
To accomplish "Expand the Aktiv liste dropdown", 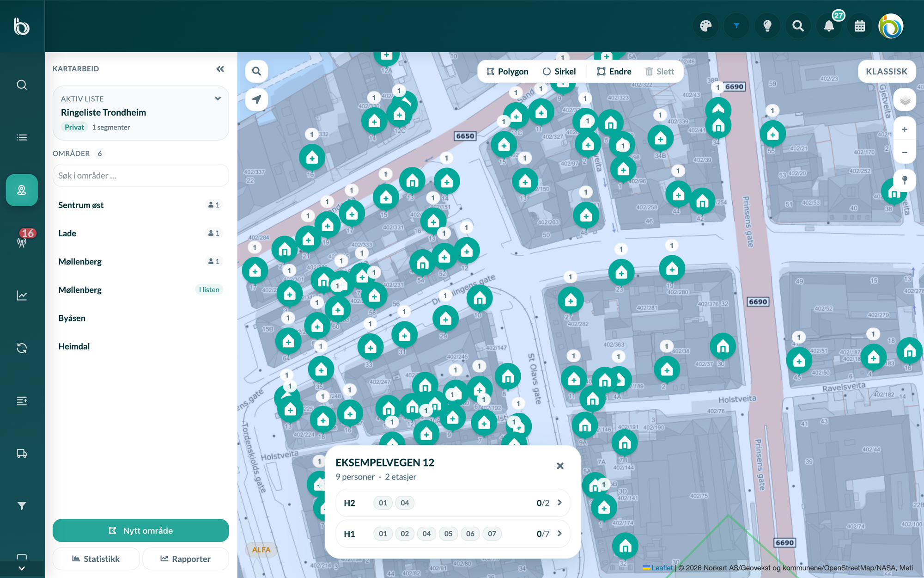I will pos(218,98).
